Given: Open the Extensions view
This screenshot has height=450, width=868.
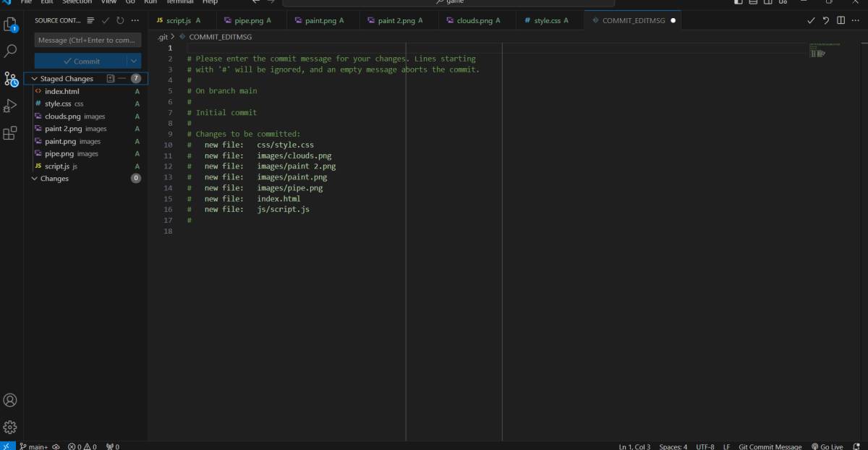Looking at the screenshot, I should pos(11,133).
